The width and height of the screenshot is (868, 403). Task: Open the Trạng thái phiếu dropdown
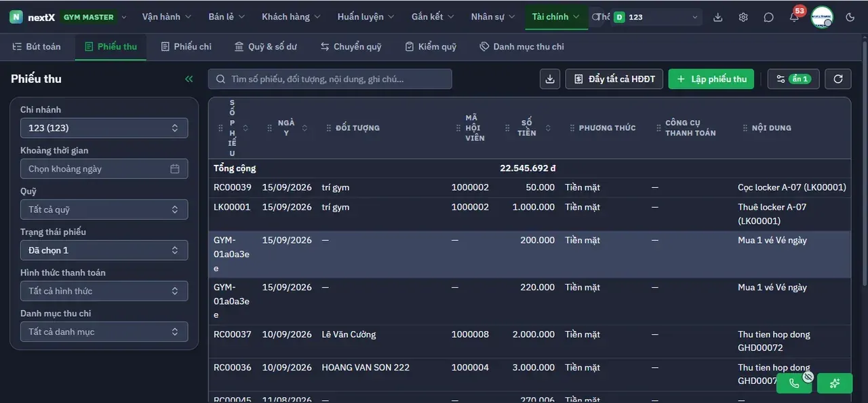tap(104, 250)
